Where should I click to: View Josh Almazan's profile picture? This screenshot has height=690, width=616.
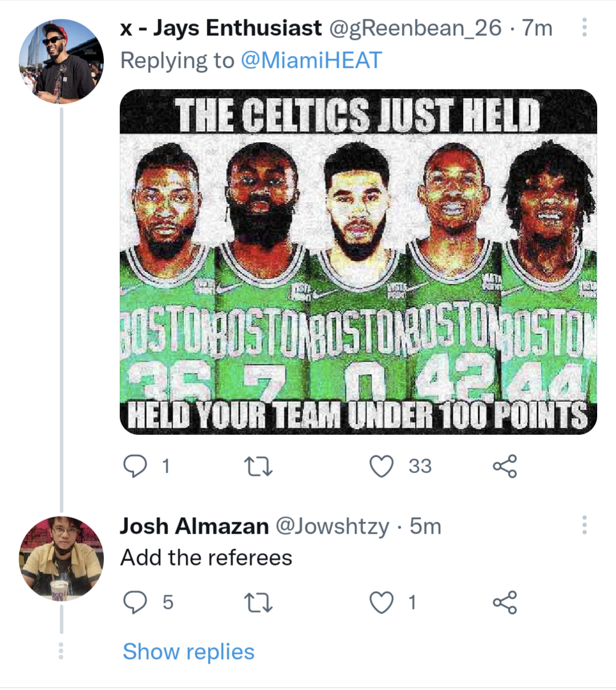[x=61, y=558]
